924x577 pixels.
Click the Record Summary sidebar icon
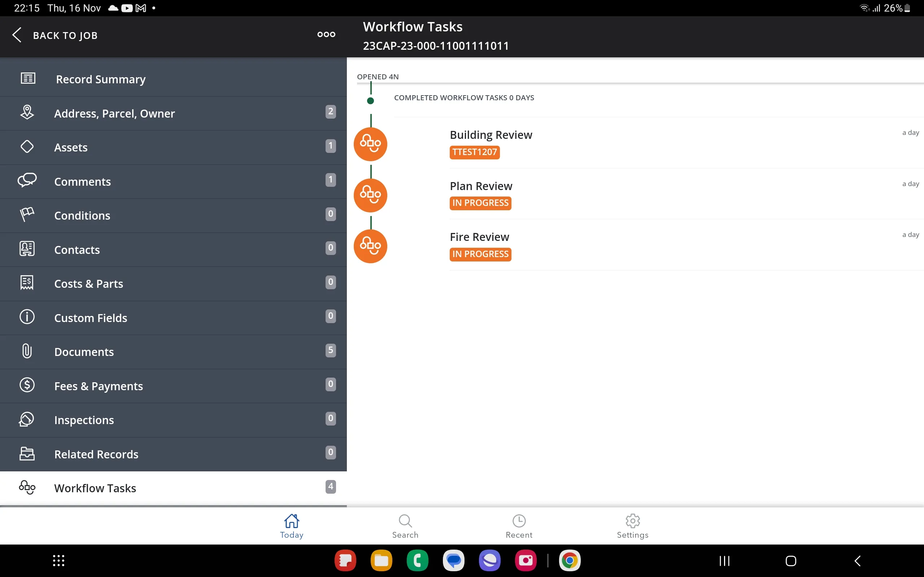pyautogui.click(x=27, y=79)
